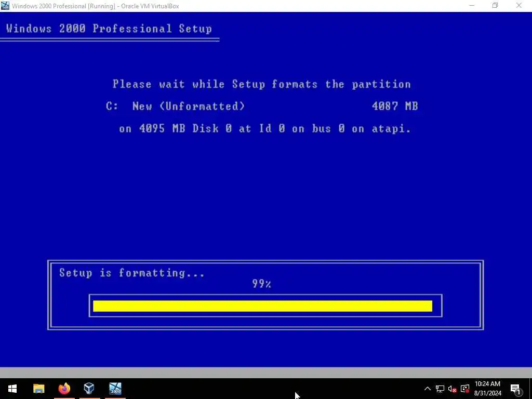
Task: Launch Firefox from the taskbar
Action: tap(64, 389)
